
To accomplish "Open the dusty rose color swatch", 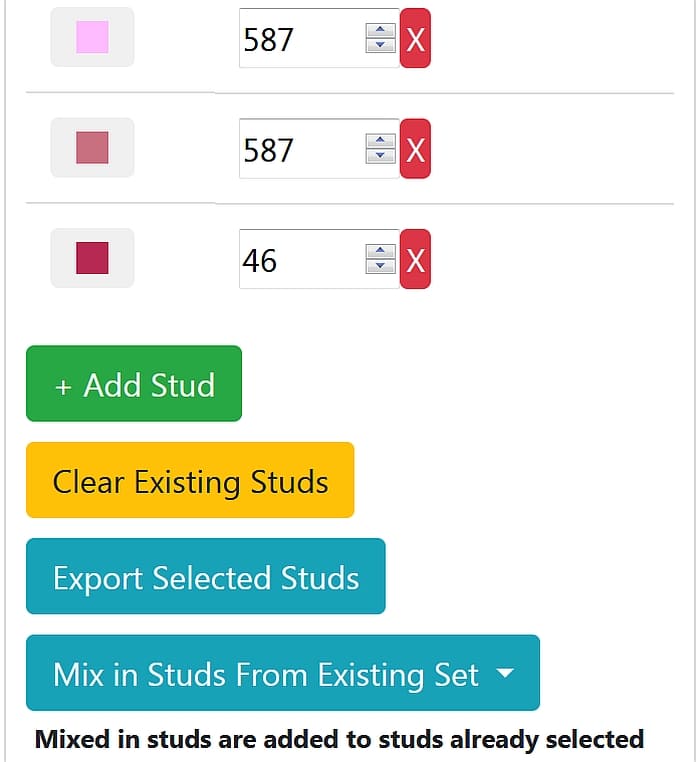I will 92,148.
